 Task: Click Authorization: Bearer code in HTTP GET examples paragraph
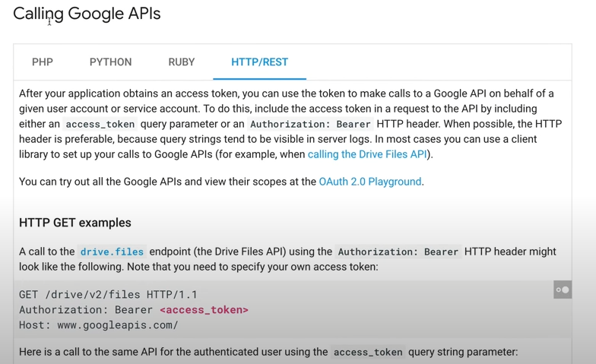[398, 252]
